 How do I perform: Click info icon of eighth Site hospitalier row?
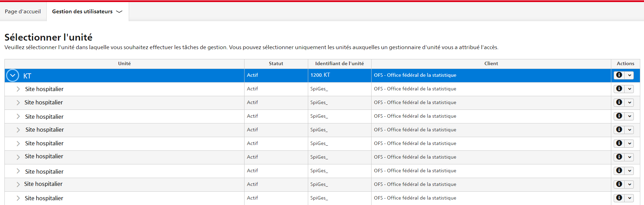(x=619, y=184)
